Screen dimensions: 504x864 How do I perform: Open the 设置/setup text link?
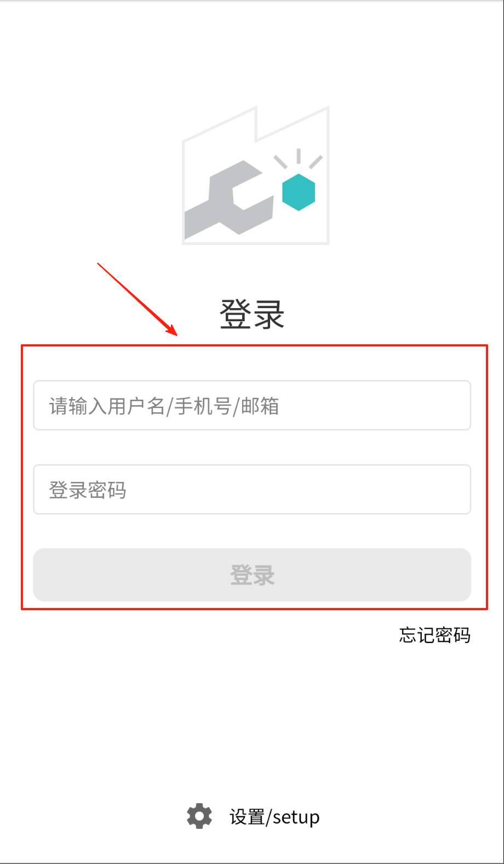(x=274, y=817)
